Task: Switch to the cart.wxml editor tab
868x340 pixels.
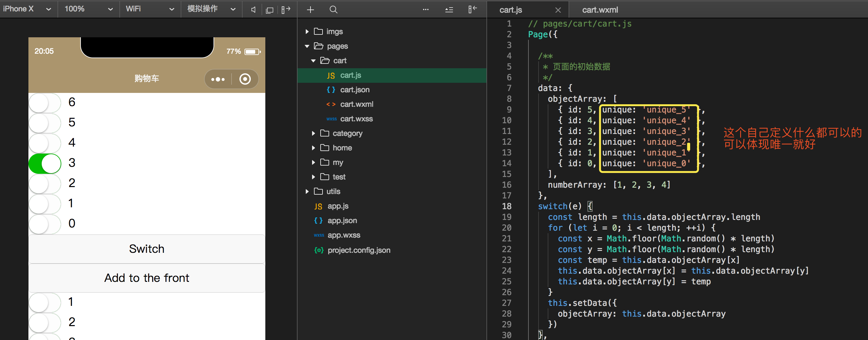Action: [x=600, y=10]
